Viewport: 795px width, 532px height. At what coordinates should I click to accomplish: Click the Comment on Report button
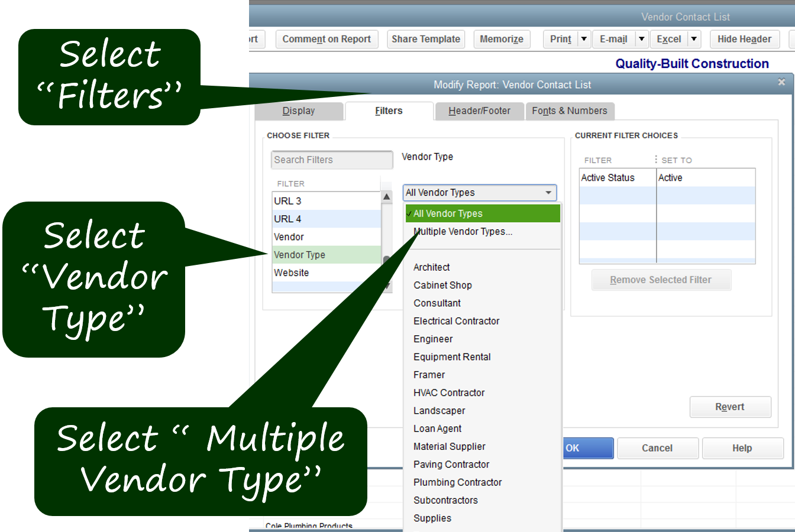pyautogui.click(x=327, y=39)
